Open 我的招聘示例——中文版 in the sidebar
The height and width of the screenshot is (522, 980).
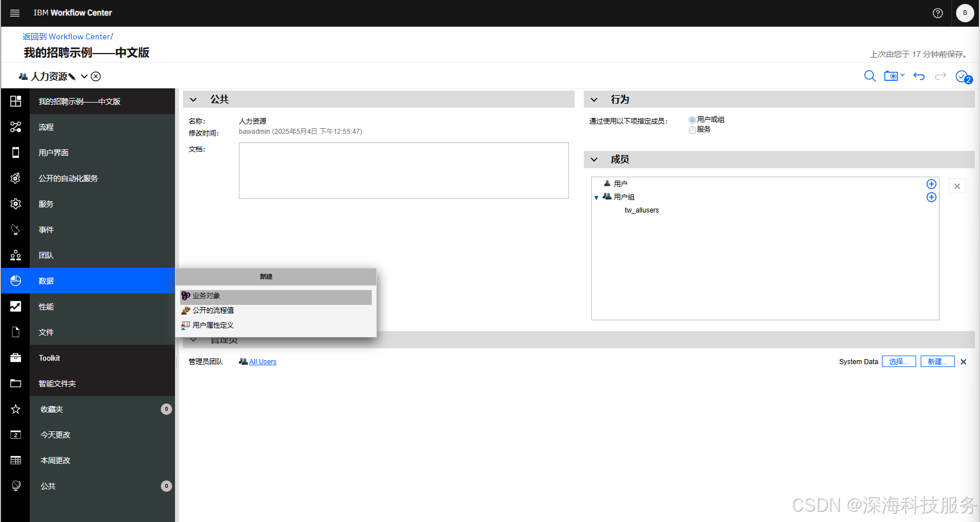[x=102, y=101]
